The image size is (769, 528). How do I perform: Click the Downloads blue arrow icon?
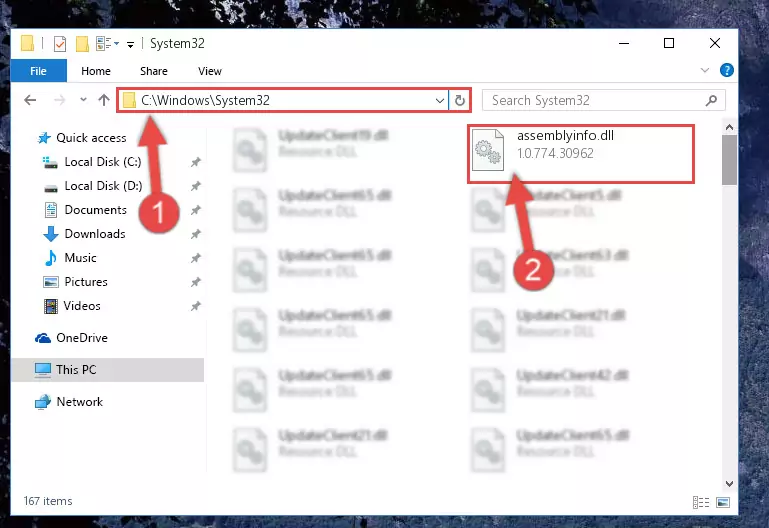51,234
